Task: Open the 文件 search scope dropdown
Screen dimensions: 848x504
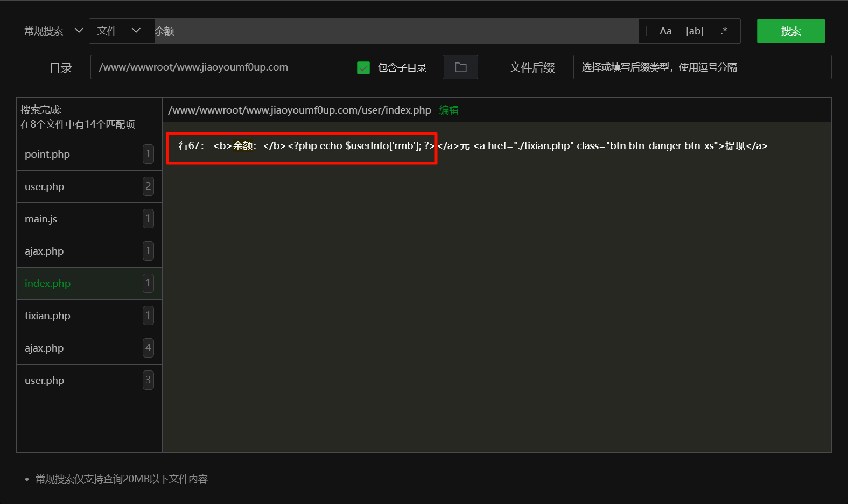Action: [x=118, y=31]
